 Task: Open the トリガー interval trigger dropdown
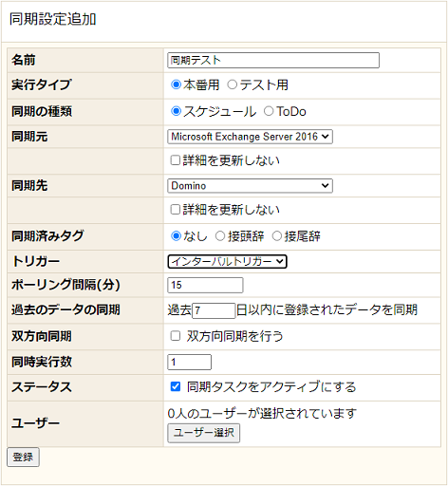coord(227,261)
